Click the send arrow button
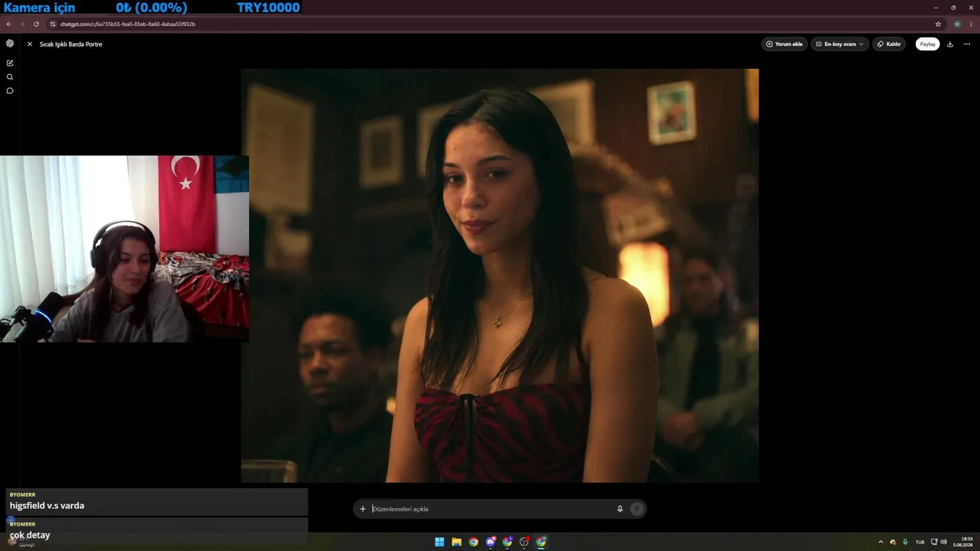 (x=637, y=509)
